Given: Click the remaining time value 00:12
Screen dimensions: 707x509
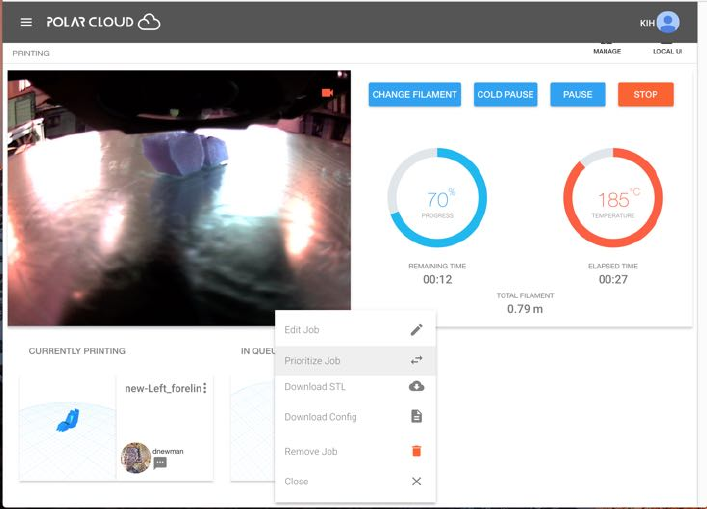Looking at the screenshot, I should (437, 280).
